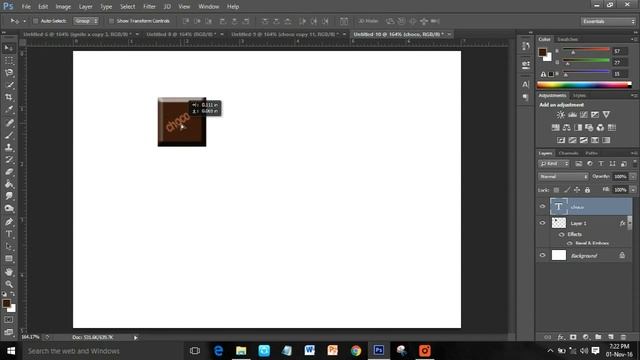Create a new layer group folder

[598, 337]
